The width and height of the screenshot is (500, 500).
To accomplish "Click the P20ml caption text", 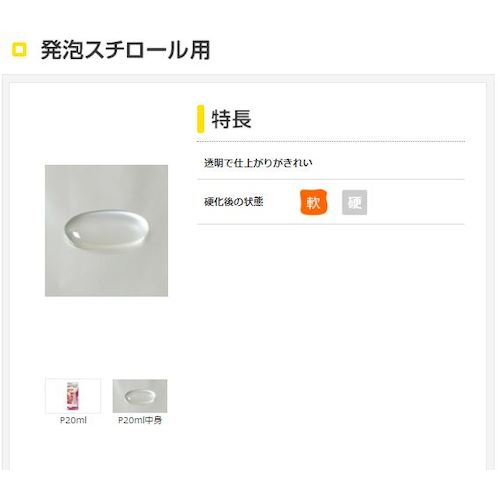I will [73, 420].
